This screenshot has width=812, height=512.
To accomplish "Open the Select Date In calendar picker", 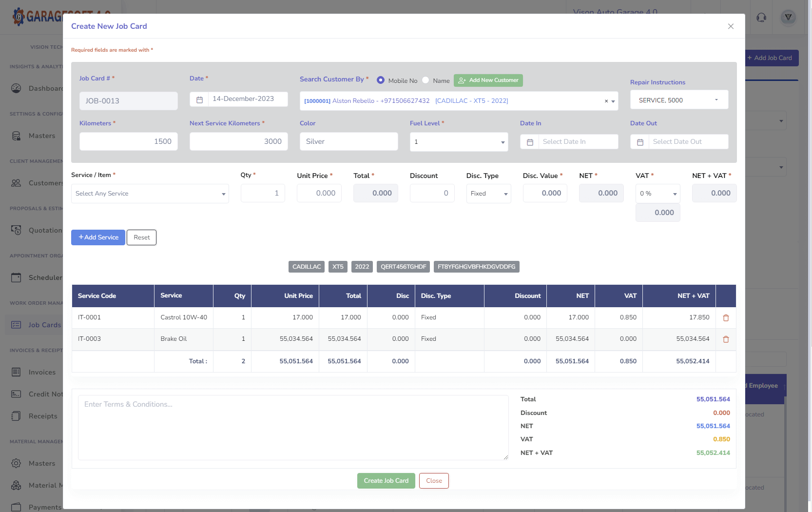I will click(530, 141).
